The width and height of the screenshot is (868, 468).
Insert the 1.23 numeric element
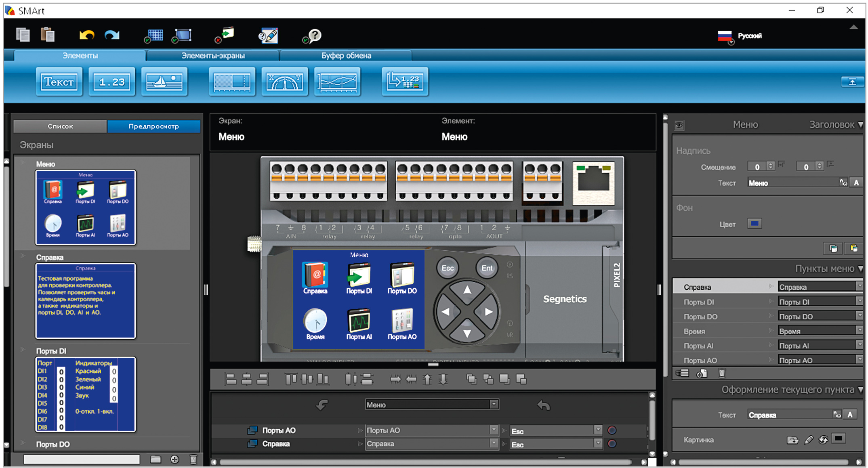(x=112, y=82)
